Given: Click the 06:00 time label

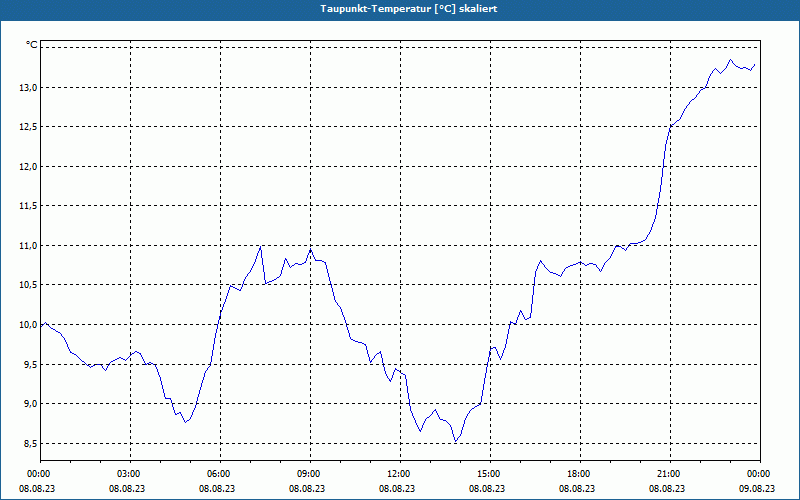Looking at the screenshot, I should (220, 474).
